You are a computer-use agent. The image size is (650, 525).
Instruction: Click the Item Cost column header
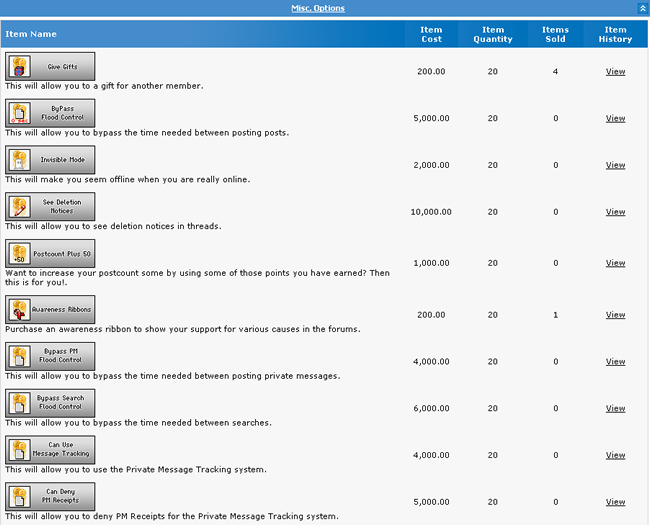tap(431, 34)
